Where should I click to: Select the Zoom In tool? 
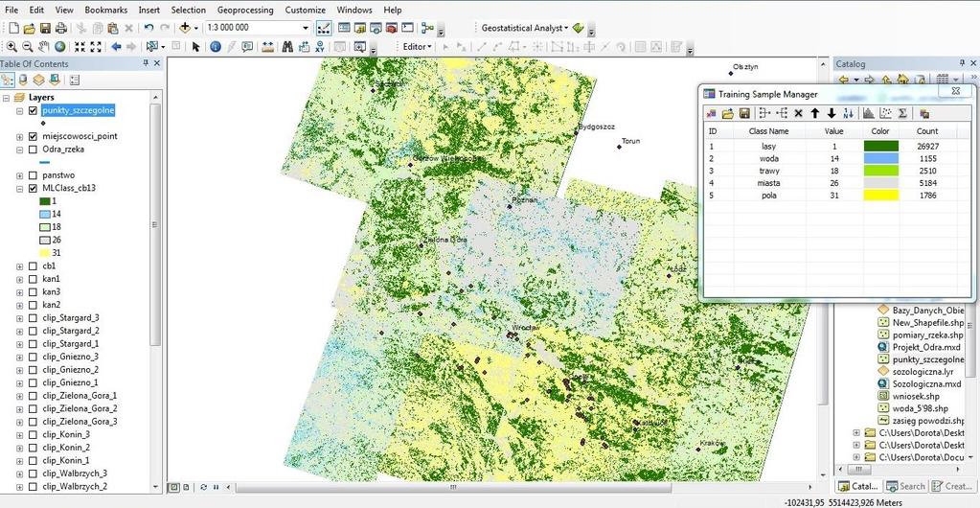[11, 46]
